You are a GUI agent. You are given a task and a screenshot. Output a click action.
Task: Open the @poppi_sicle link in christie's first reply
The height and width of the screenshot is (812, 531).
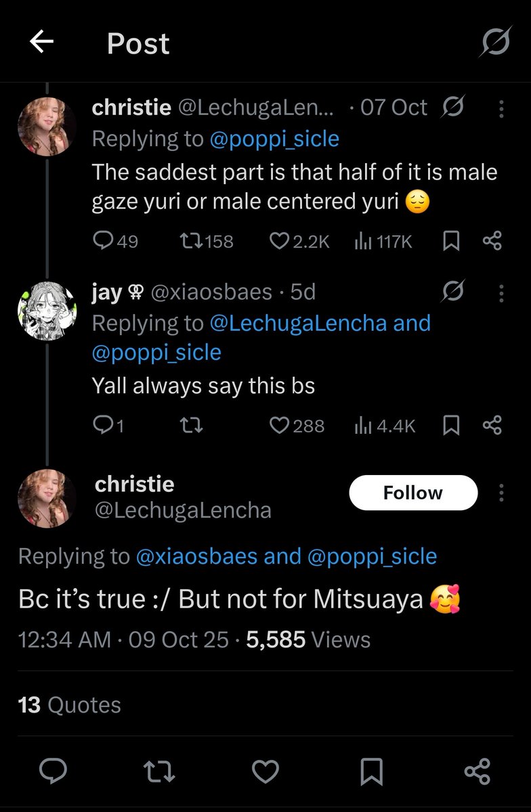[274, 139]
